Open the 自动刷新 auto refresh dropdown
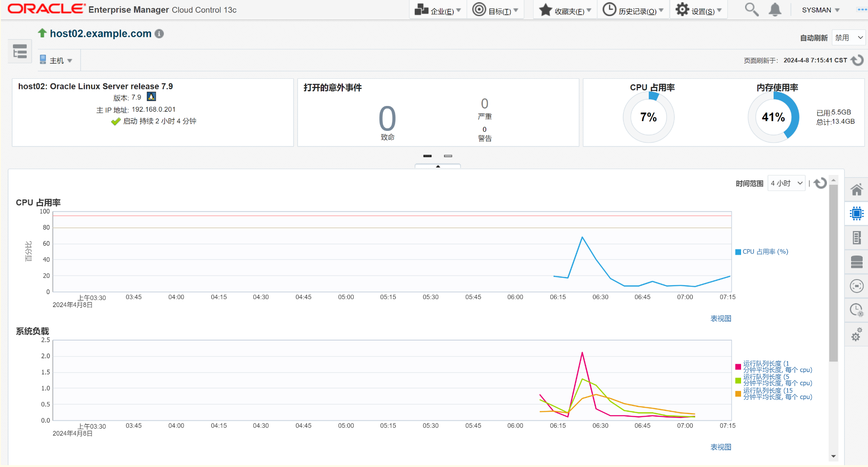This screenshot has width=868, height=467. 848,38
